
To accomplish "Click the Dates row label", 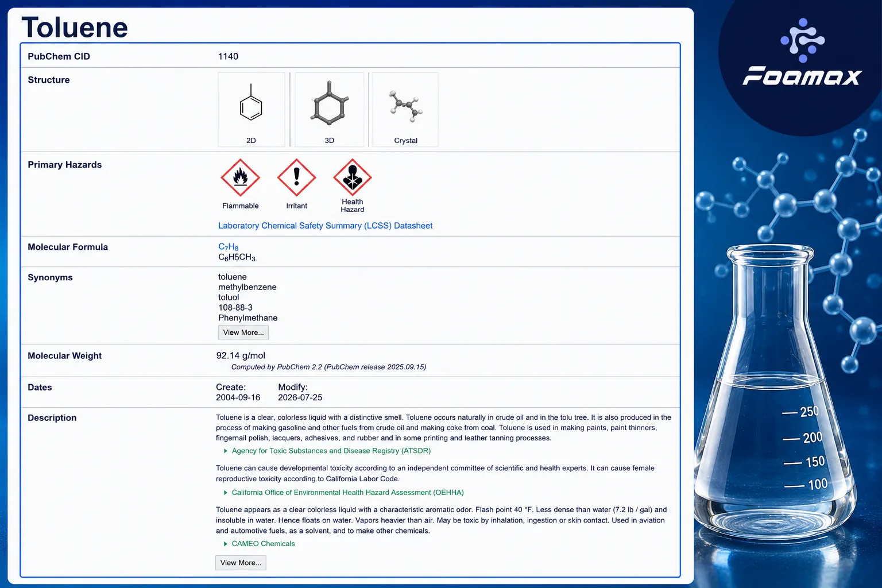I will [40, 388].
